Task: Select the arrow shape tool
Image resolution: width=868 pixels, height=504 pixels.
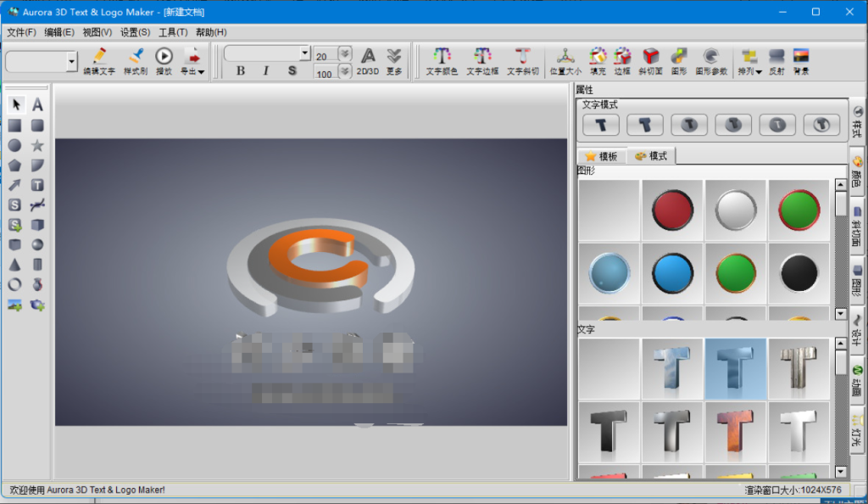Action: [x=15, y=185]
